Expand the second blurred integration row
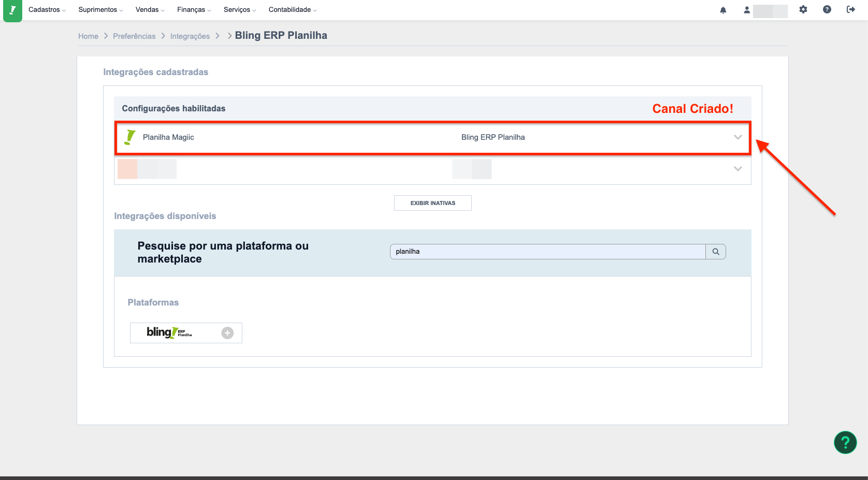Screen dimensions: 868x480 tap(738, 169)
